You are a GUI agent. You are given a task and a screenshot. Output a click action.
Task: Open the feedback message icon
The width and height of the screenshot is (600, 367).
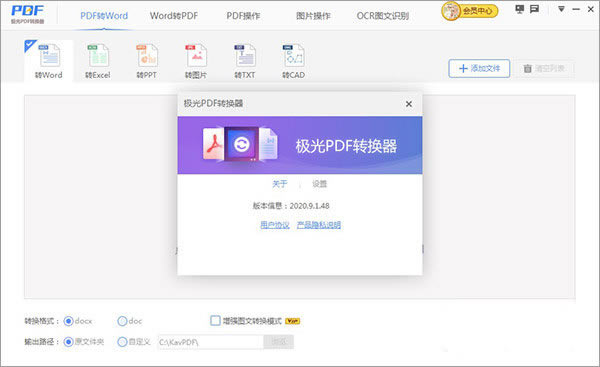coord(534,9)
